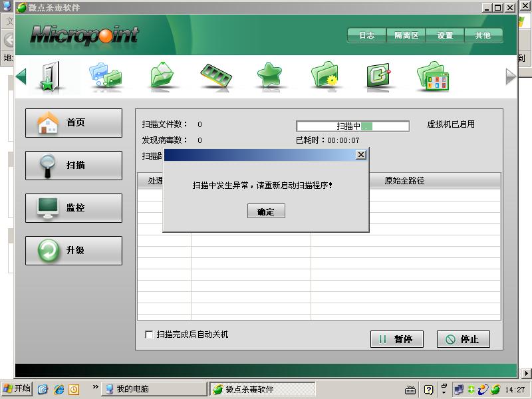532x399 pixels.
Task: Click the memory chip scan icon
Action: click(x=216, y=76)
